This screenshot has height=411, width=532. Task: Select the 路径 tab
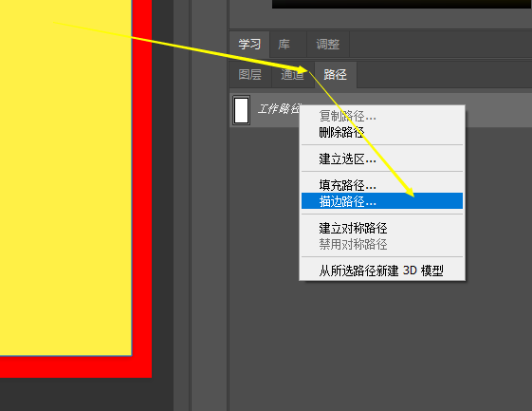[x=335, y=74]
